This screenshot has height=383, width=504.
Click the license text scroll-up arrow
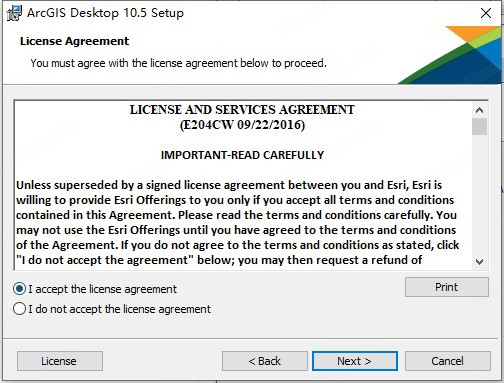(479, 110)
